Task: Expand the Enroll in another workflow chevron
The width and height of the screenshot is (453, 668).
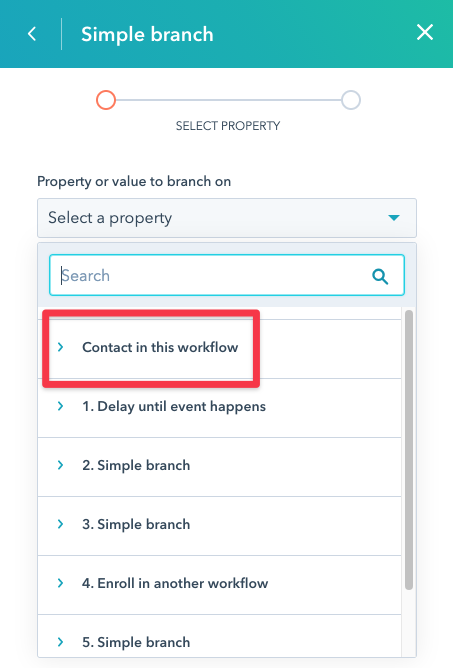Action: click(61, 583)
